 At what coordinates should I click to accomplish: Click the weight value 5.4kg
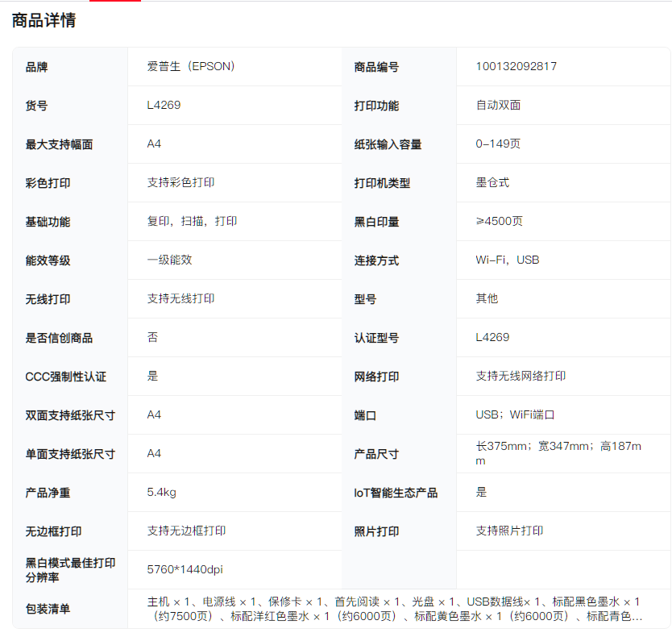pyautogui.click(x=162, y=492)
